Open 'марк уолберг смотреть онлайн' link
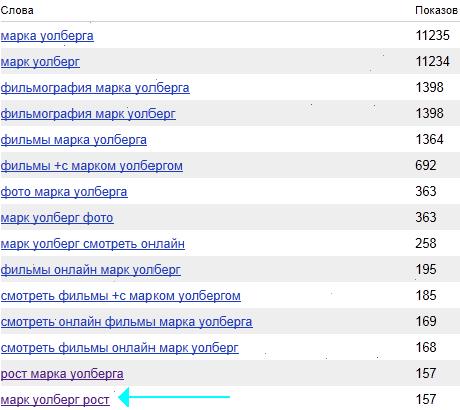This screenshot has width=460, height=410. 93,244
